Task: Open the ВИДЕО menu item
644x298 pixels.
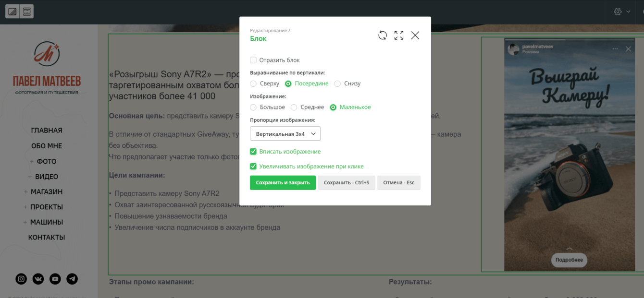Action: (x=47, y=177)
